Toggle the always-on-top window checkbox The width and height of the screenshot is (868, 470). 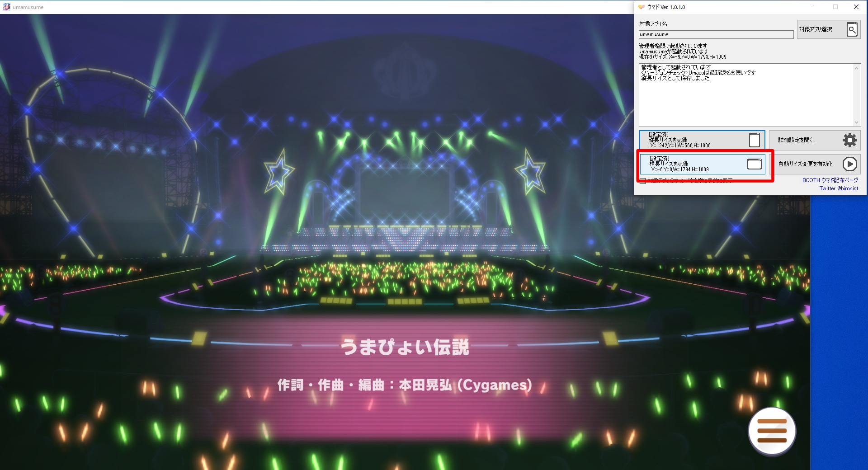click(x=642, y=181)
